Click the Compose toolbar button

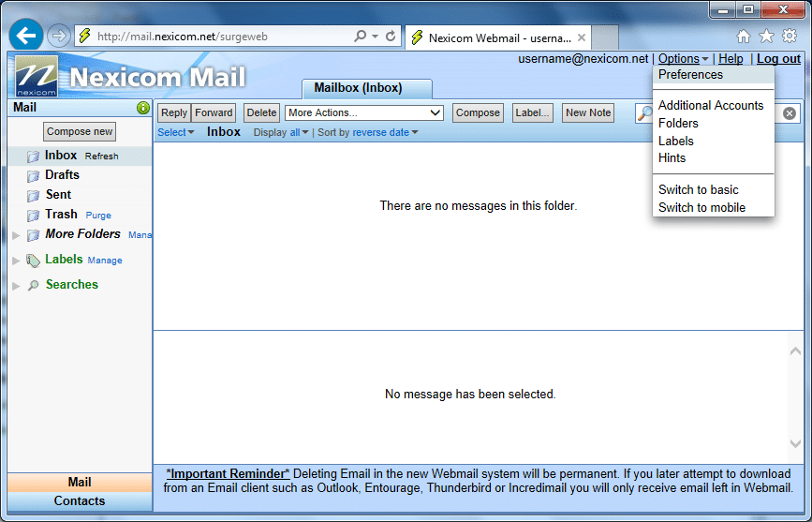coord(478,112)
